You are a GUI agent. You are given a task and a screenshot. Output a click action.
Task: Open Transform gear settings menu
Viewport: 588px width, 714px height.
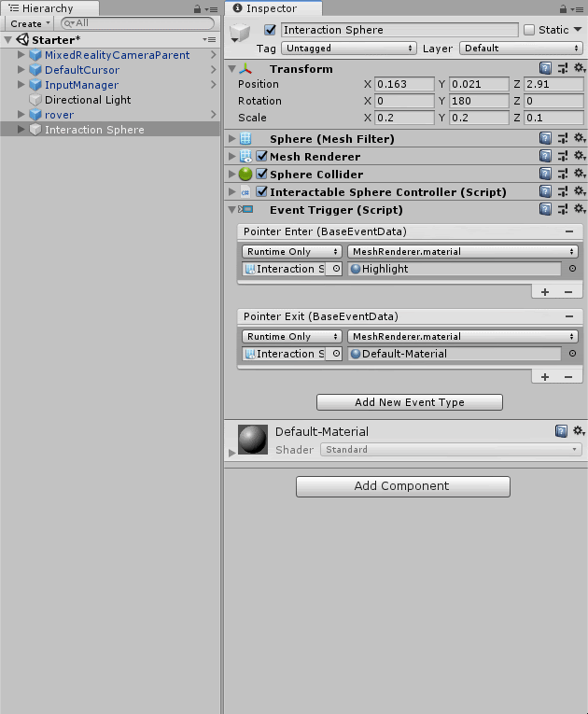coord(580,68)
